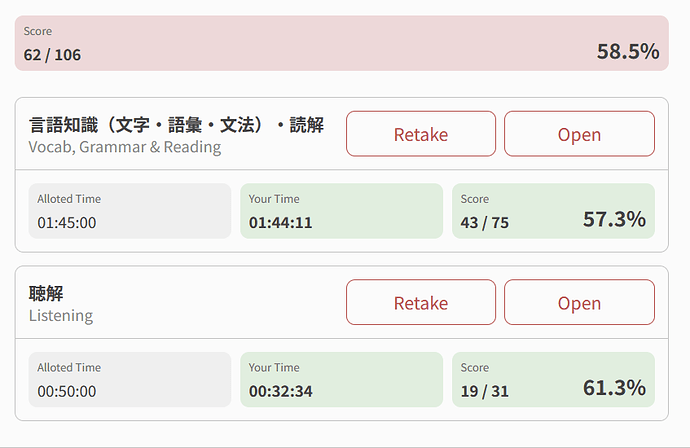Click the 43 / 75 score value
This screenshot has height=448, width=690.
point(485,223)
